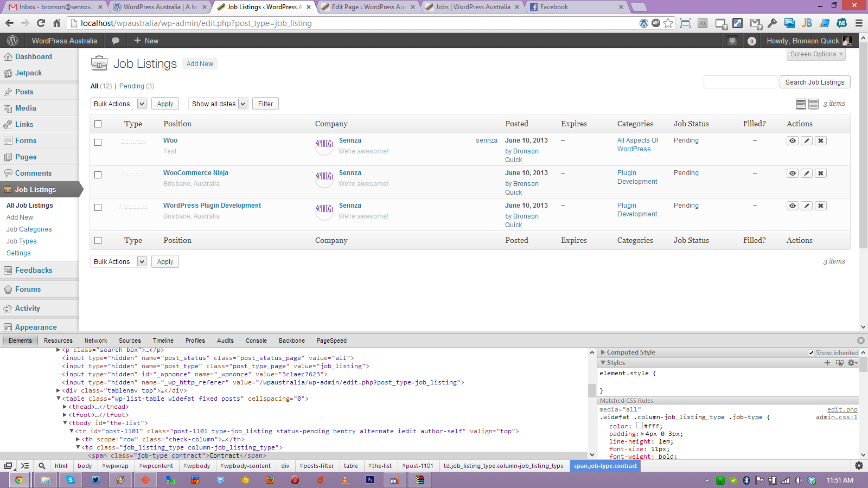Viewport: 868px width, 488px height.
Task: Click the Filter button
Action: click(266, 104)
